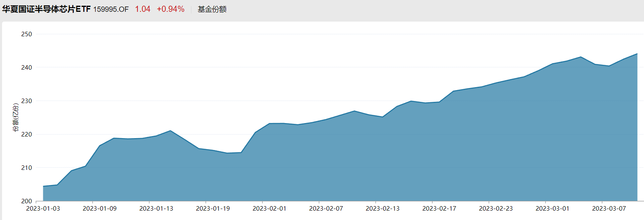This screenshot has width=644, height=220.
Task: Click date label 2023-02-17
Action: pyautogui.click(x=439, y=209)
